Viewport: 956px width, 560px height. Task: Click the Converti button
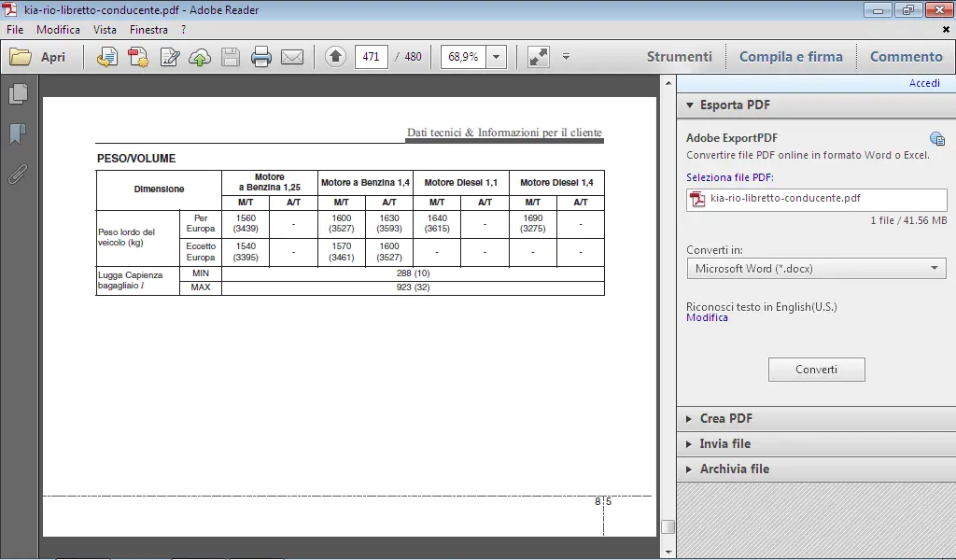click(x=816, y=370)
